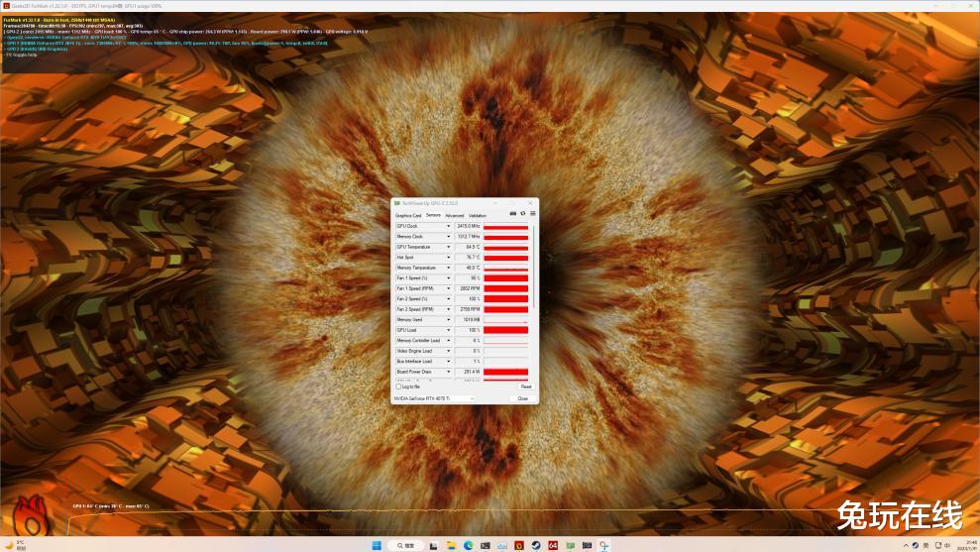
Task: Click the Board Power Draw graph bar
Action: [505, 372]
